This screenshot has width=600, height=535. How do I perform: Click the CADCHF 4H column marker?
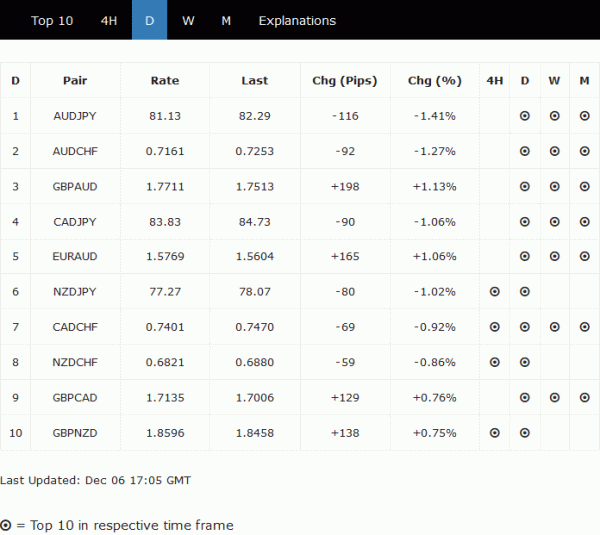pos(494,327)
